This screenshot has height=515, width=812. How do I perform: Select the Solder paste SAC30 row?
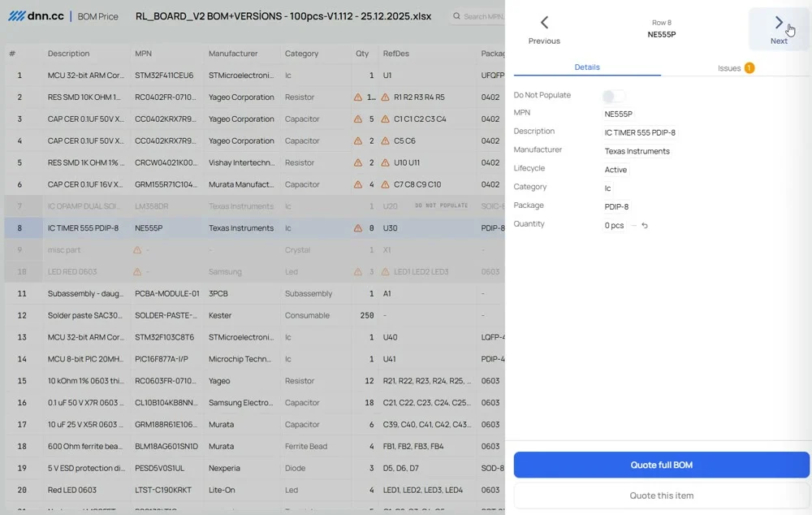coord(255,315)
